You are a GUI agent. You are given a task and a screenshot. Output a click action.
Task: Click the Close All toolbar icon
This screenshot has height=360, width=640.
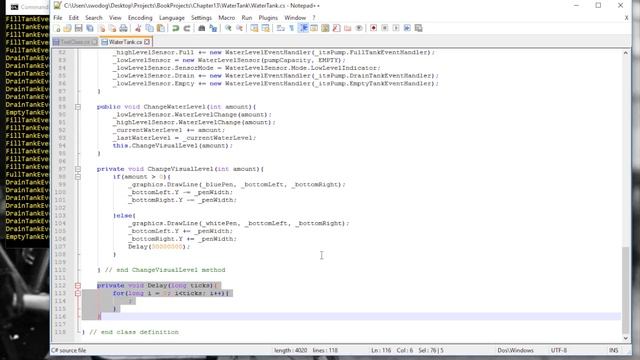pyautogui.click(x=112, y=28)
